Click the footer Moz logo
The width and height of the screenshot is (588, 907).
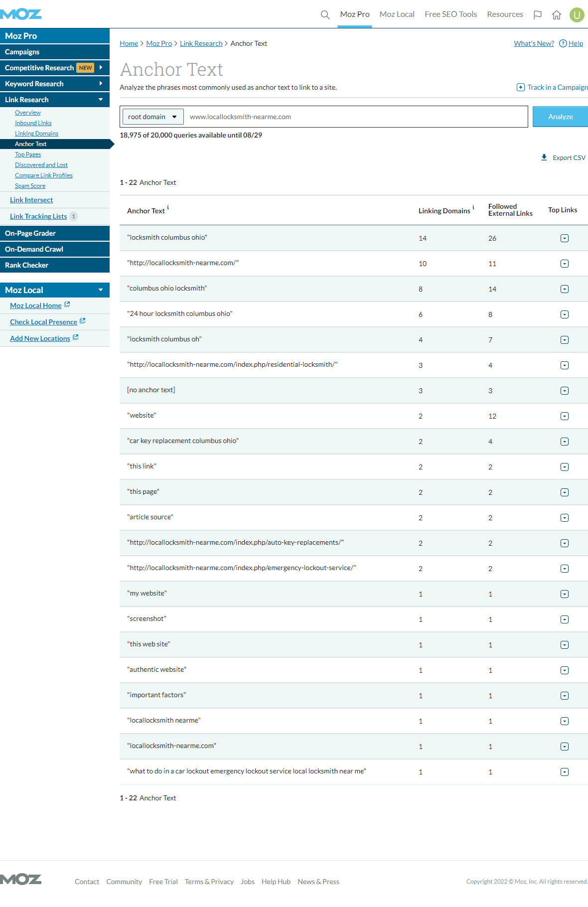click(x=21, y=879)
